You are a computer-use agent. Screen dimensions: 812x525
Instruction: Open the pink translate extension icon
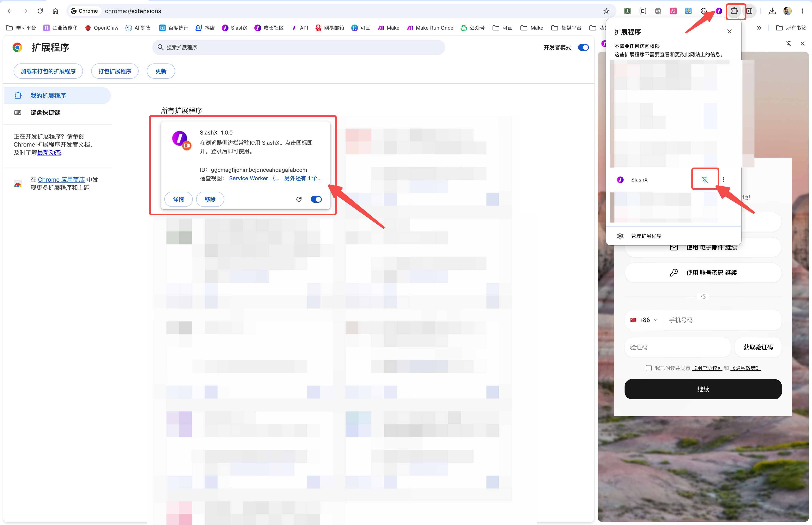tap(673, 11)
